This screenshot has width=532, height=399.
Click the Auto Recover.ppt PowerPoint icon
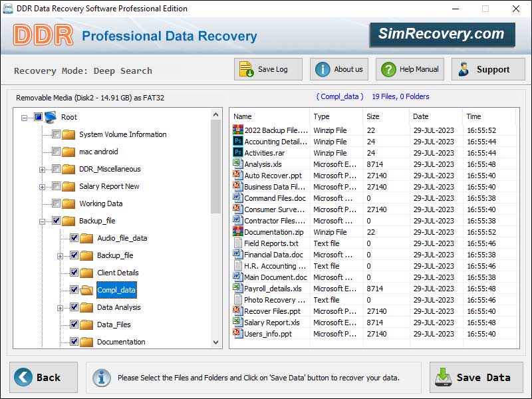pos(238,175)
